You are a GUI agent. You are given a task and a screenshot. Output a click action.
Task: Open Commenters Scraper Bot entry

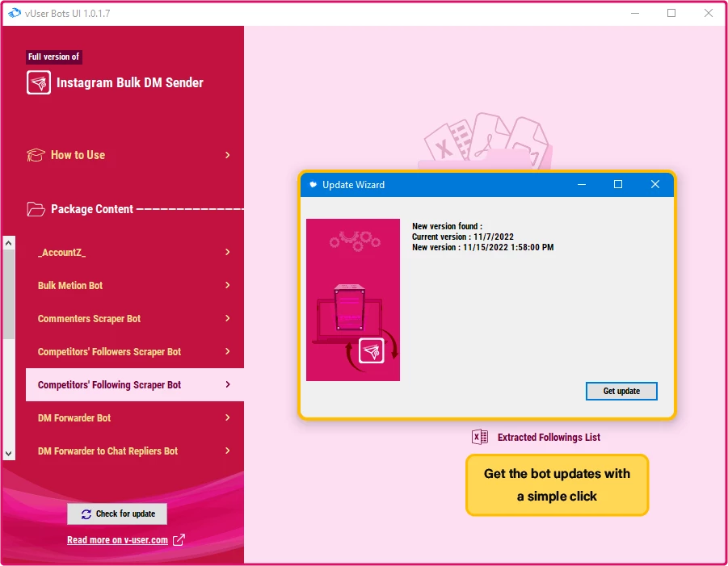pos(135,318)
